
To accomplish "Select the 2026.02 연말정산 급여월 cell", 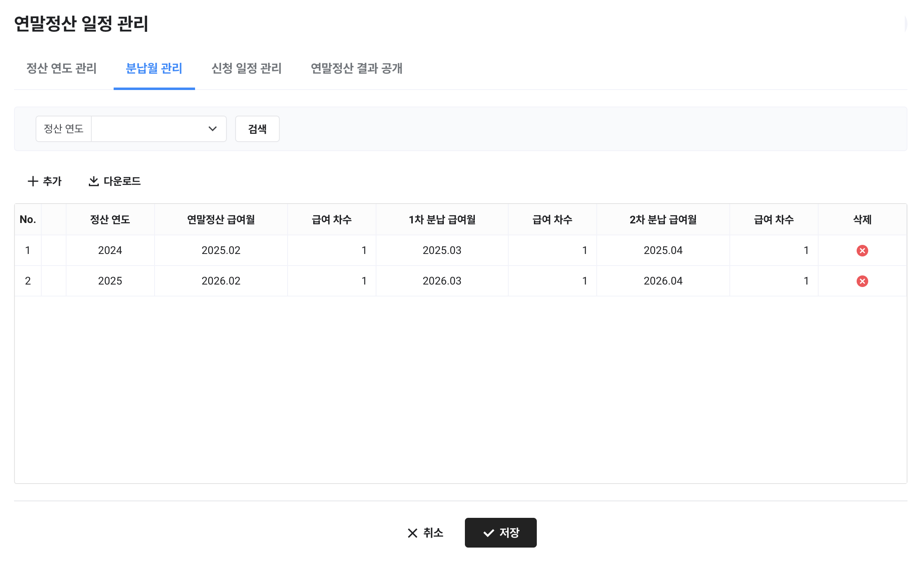I will click(x=221, y=281).
